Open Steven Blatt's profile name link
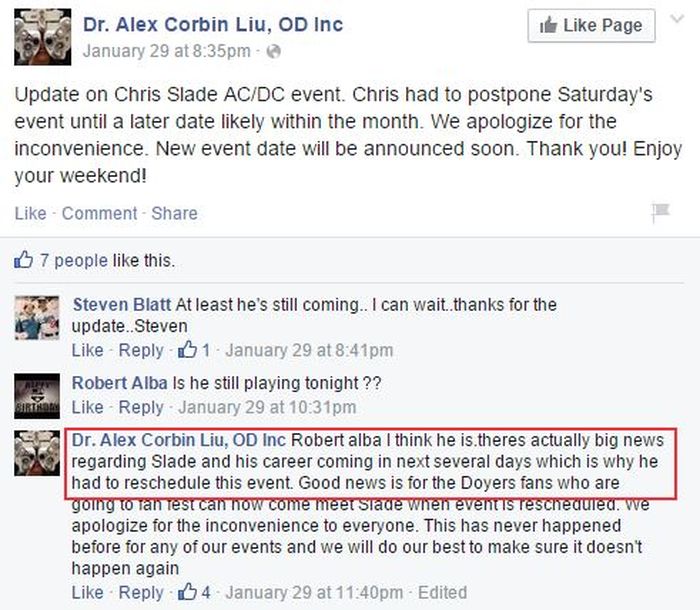Image resolution: width=700 pixels, height=610 pixels. (x=122, y=304)
